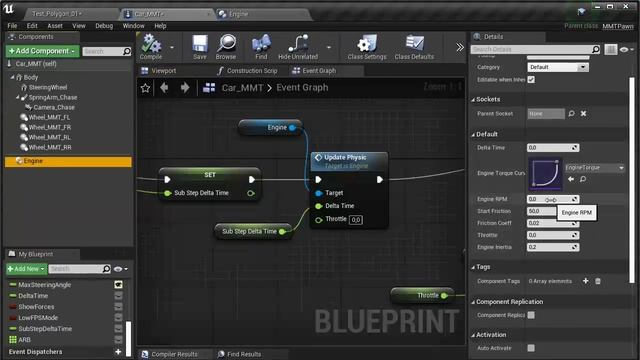Click Add Component button
This screenshot has height=360, width=640.
[42, 51]
